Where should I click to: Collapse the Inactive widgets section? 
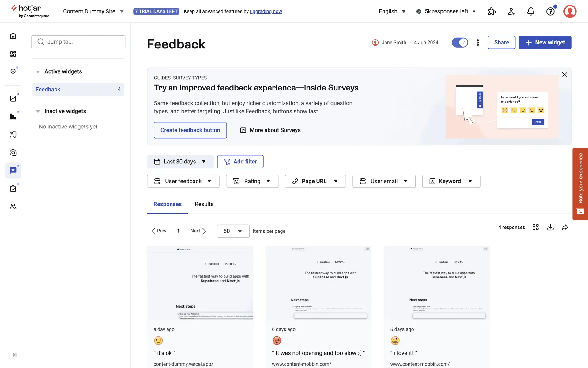click(x=38, y=111)
